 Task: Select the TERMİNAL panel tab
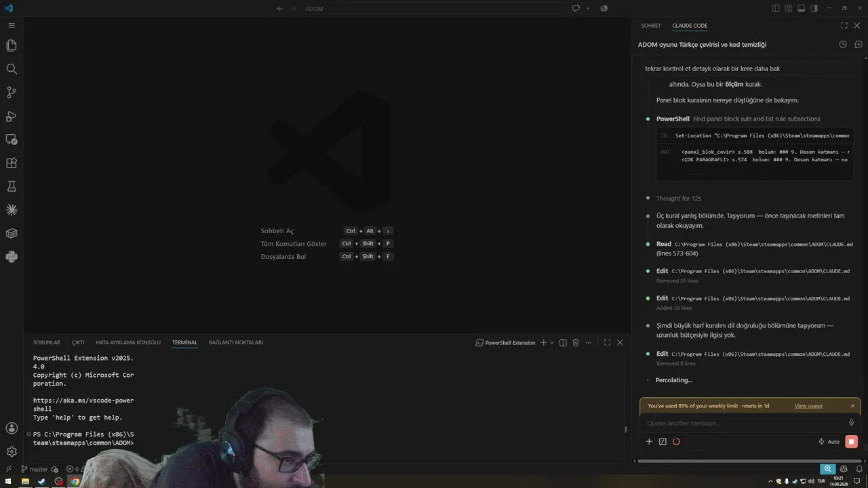(x=184, y=343)
